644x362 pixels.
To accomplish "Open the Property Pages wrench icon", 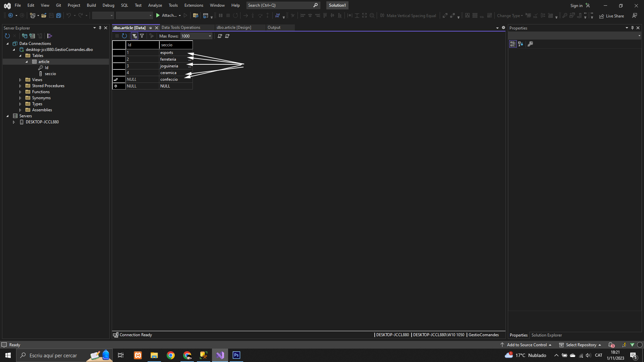I will tap(530, 44).
